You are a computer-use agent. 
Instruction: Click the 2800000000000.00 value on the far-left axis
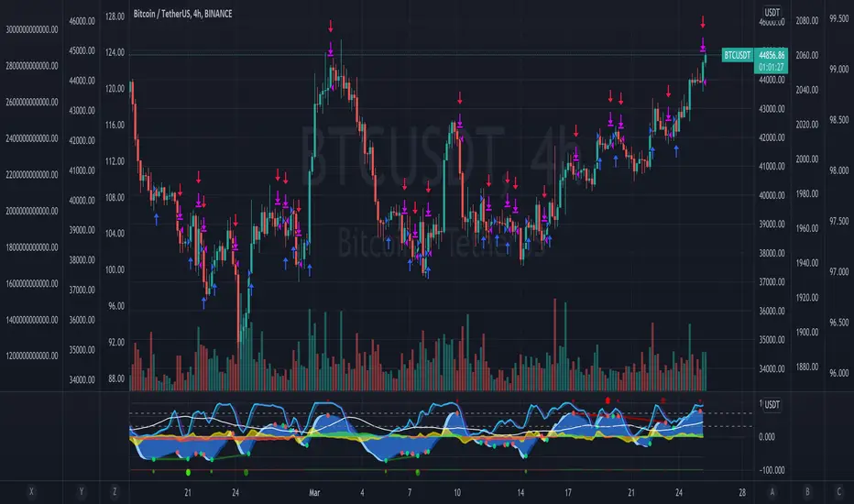pos(31,66)
